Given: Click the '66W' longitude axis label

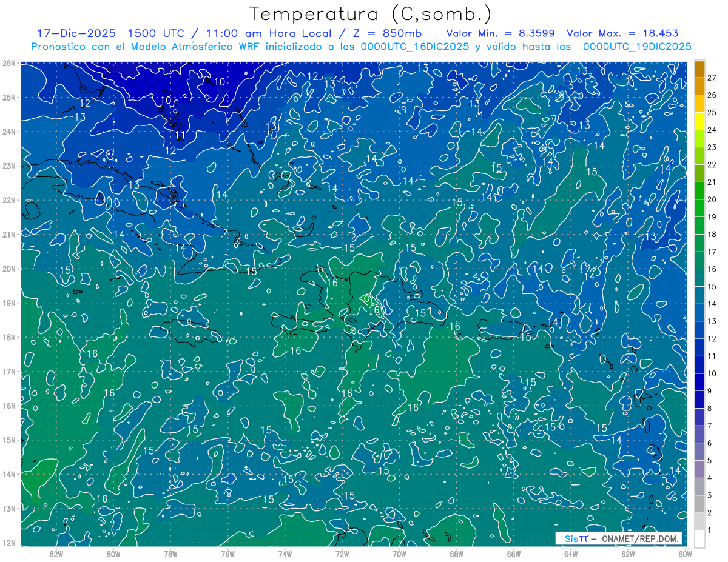Looking at the screenshot, I should pyautogui.click(x=514, y=554).
